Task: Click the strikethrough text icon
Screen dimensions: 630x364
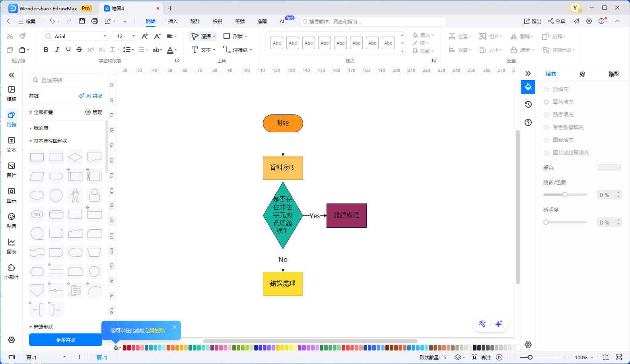Action: coord(79,50)
